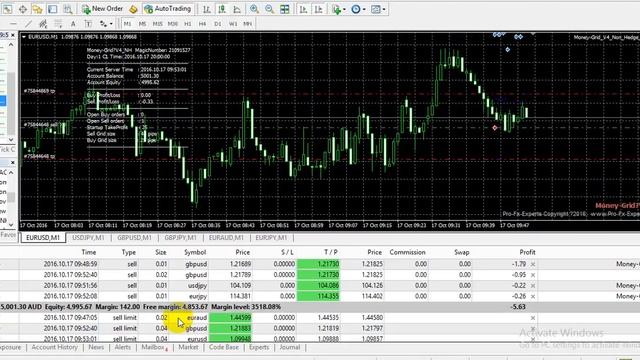Sort orders by Profit column header
This screenshot has width=640, height=360.
tap(527, 252)
